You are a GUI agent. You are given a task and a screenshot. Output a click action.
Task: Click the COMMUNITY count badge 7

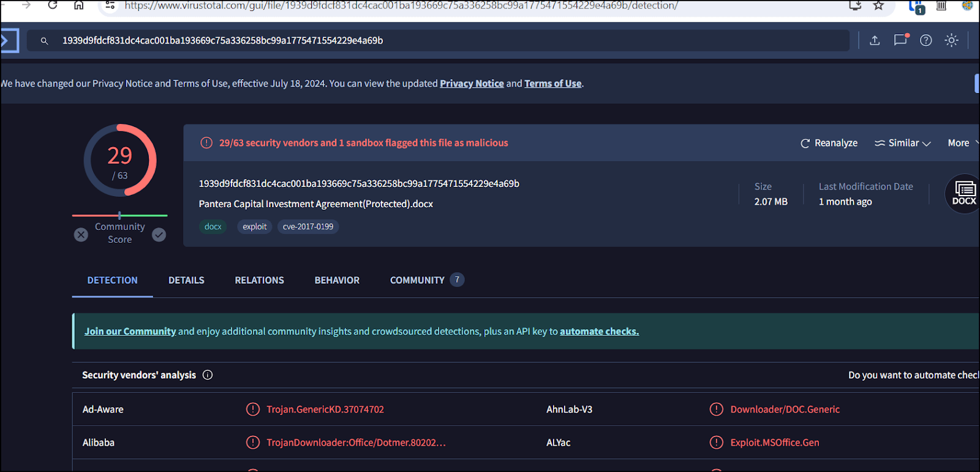(x=457, y=280)
